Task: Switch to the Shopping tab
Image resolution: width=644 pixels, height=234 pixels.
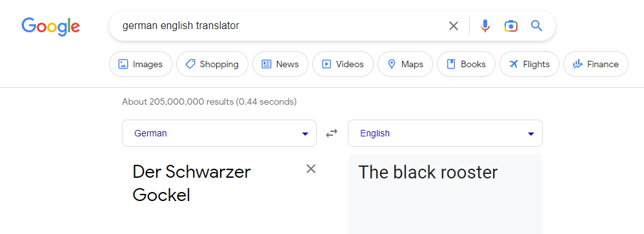Action: point(212,64)
